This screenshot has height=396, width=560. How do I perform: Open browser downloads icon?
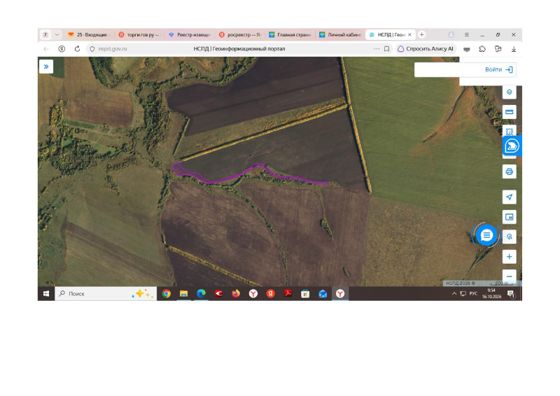click(x=514, y=49)
